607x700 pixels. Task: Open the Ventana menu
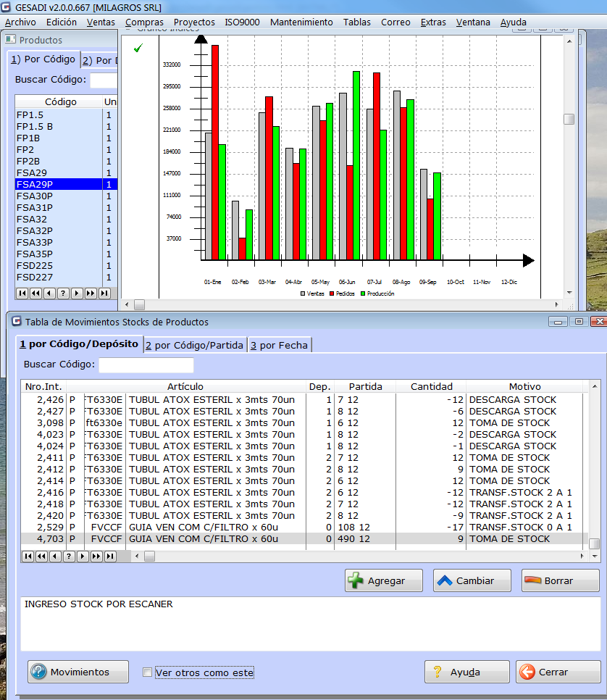pos(472,22)
